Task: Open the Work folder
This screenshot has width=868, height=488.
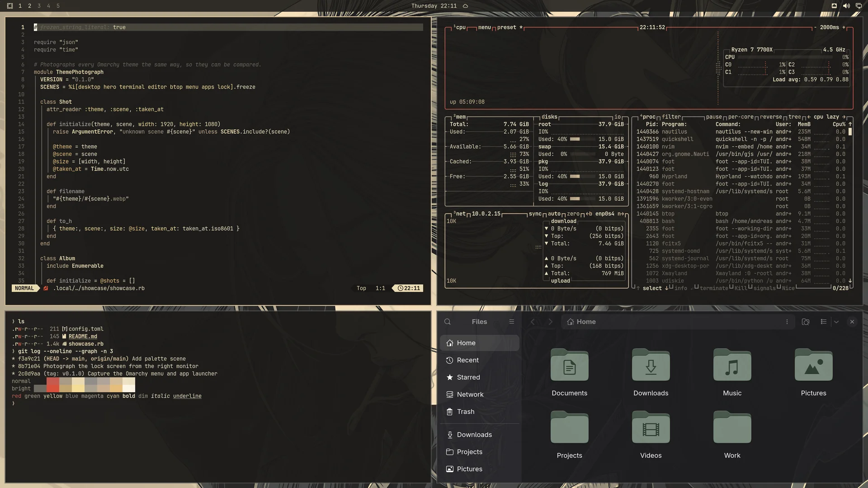Action: pyautogui.click(x=732, y=435)
